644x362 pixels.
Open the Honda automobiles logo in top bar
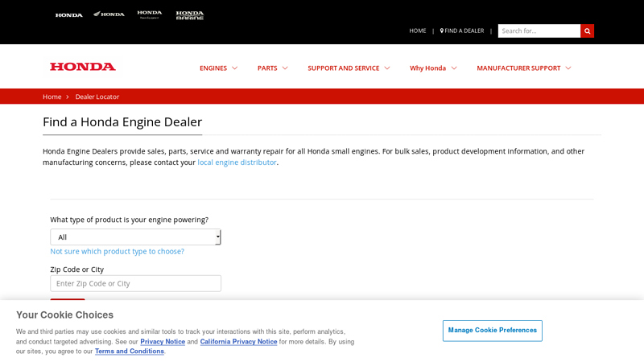[69, 15]
